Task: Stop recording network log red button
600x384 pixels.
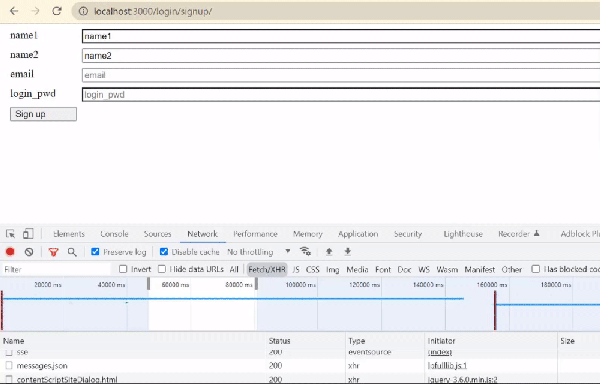Action: [x=10, y=252]
